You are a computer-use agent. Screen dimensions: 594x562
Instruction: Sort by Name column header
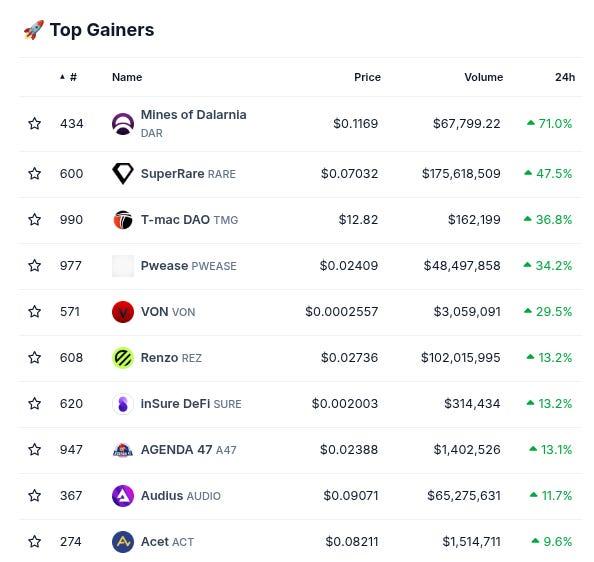[x=127, y=77]
